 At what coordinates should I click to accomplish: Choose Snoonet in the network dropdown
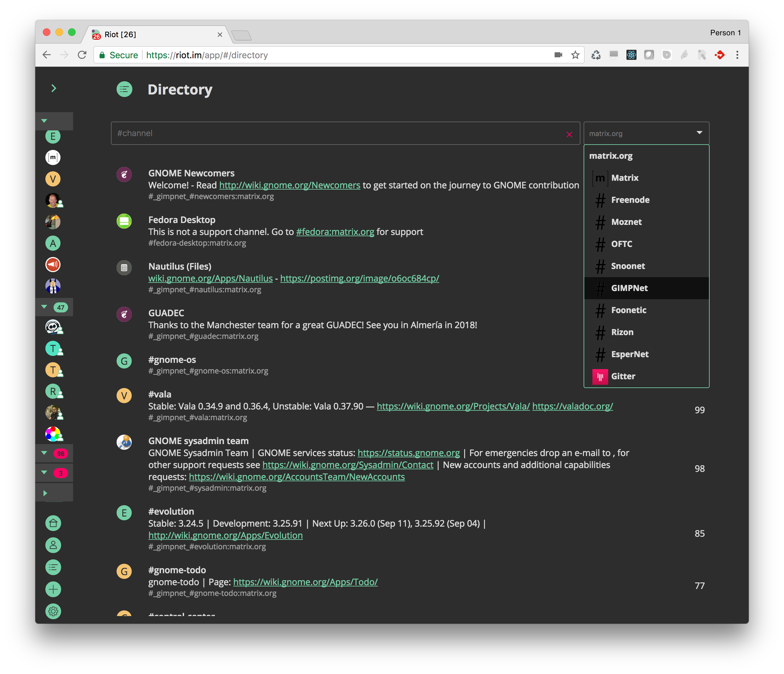click(628, 266)
